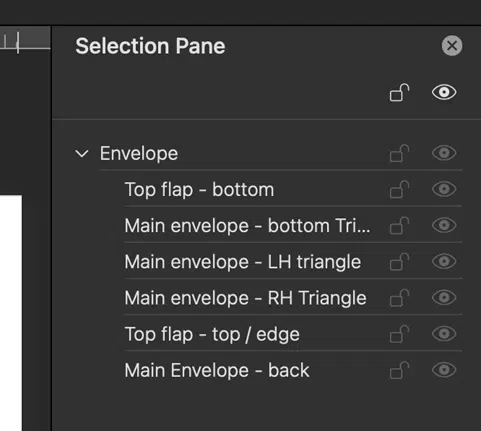Hide the Envelope group
This screenshot has height=431, width=481.
(444, 153)
